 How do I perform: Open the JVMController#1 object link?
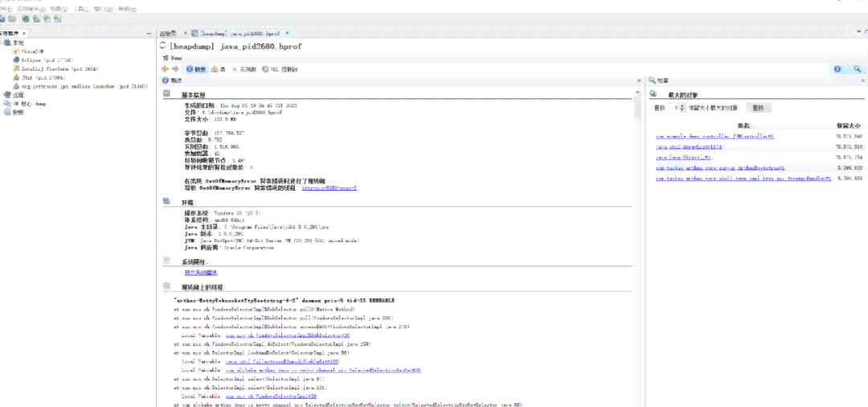[714, 136]
